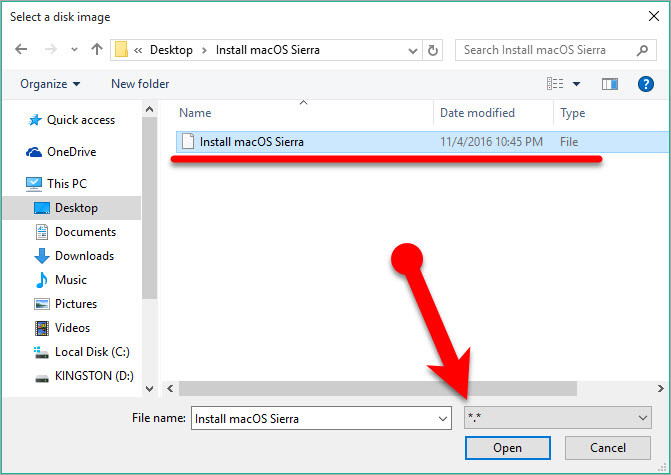Refresh the current folder
Image resolution: width=671 pixels, height=475 pixels.
tap(433, 50)
